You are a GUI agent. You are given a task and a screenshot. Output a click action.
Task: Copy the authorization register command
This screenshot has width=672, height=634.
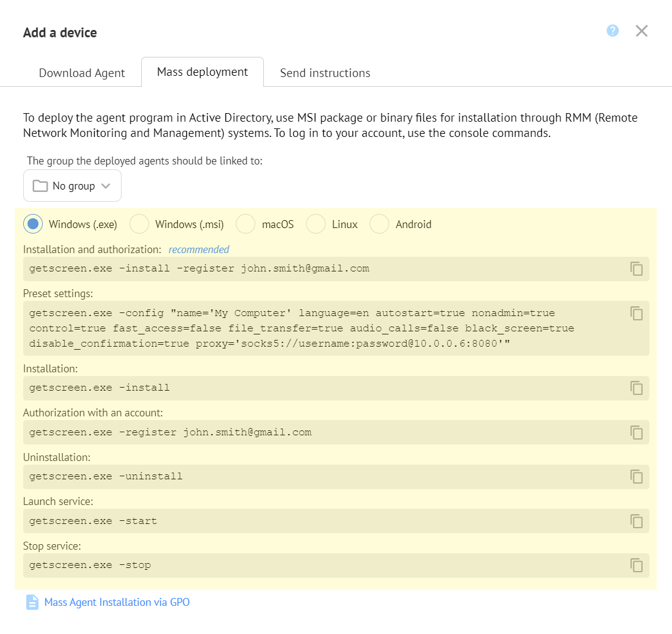click(637, 432)
